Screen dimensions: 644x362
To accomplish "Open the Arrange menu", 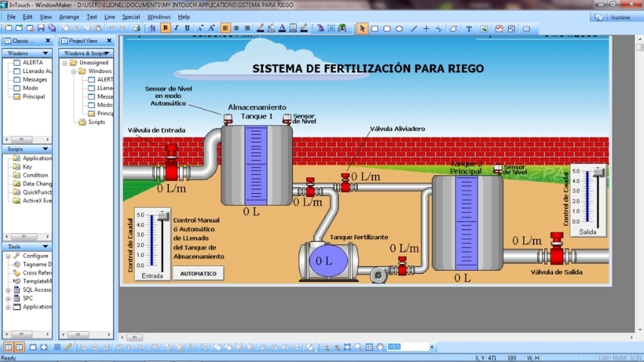I will tap(69, 17).
